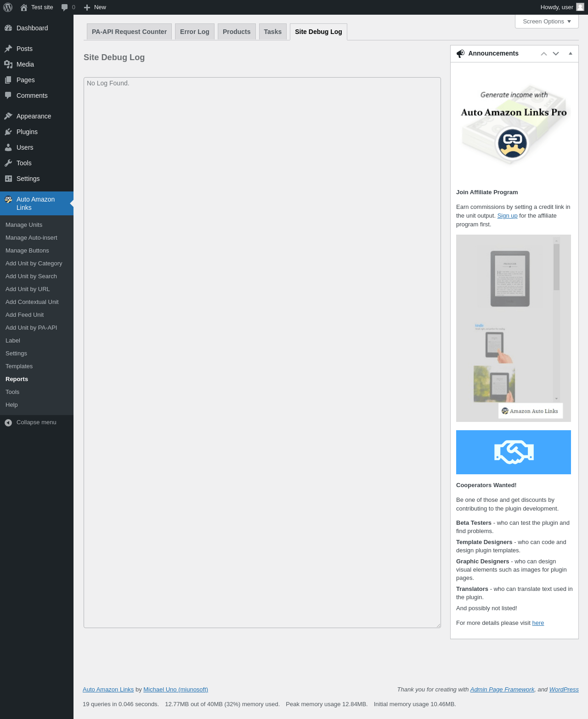588x719 pixels.
Task: Open Auto Amazon Links footer link
Action: [108, 690]
